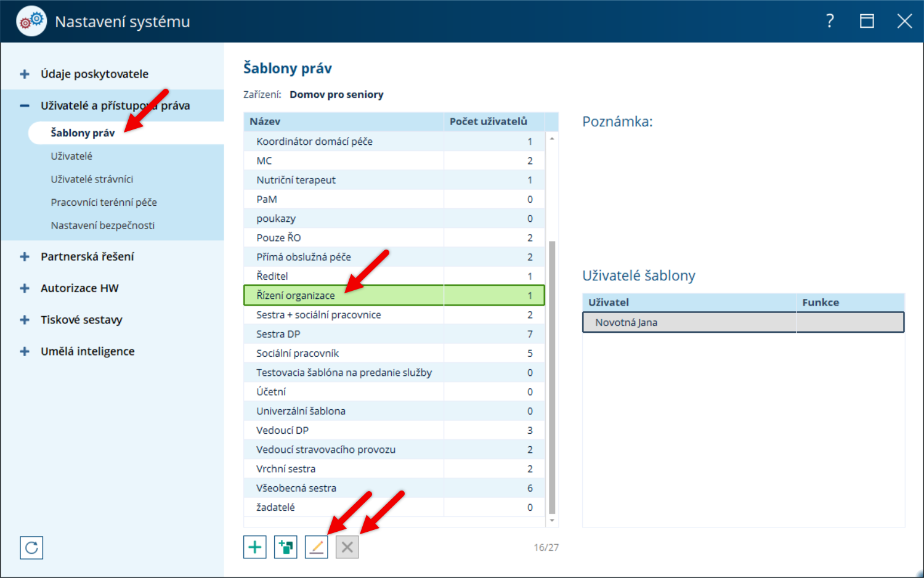The height and width of the screenshot is (578, 924).
Task: Click the green plus add template button
Action: (x=254, y=547)
